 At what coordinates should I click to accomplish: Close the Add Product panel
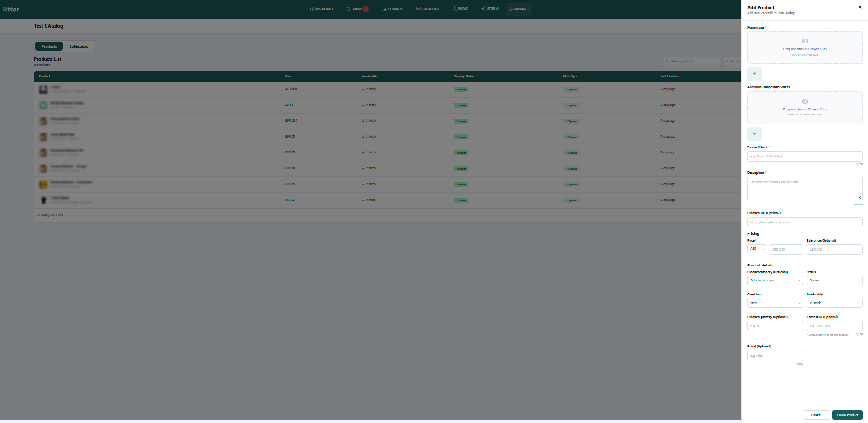point(860,7)
